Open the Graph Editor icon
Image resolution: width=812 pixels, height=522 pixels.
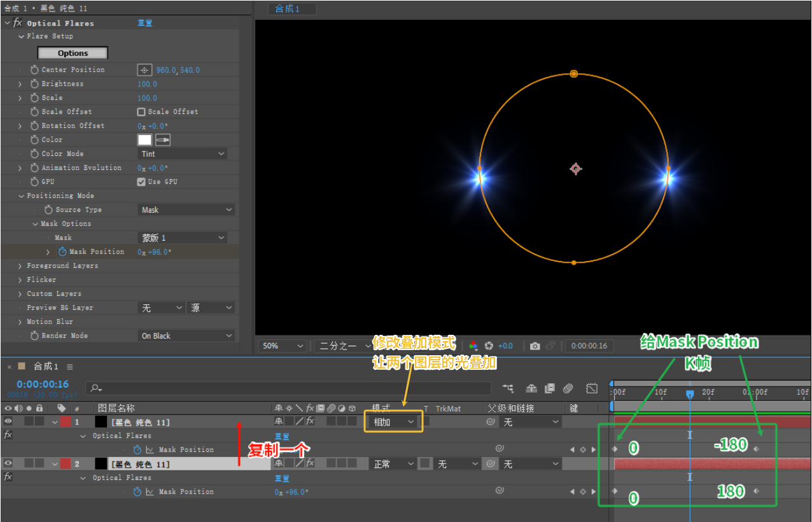pos(592,388)
